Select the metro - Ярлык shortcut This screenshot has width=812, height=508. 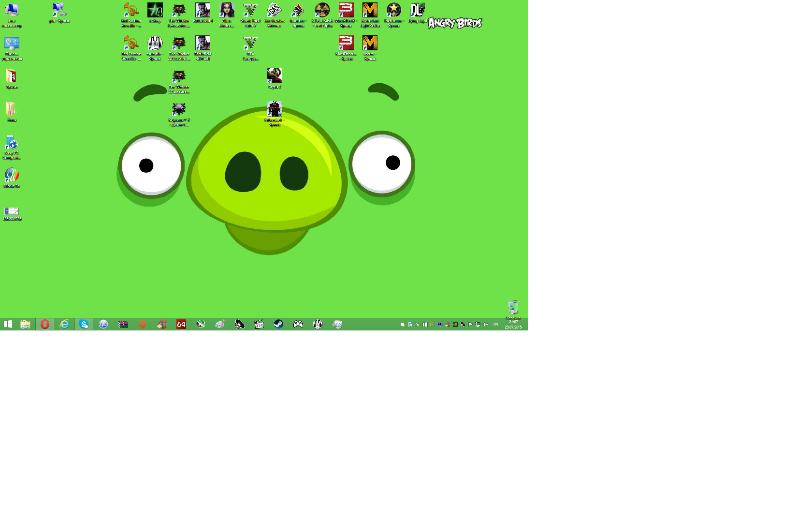pos(370,48)
